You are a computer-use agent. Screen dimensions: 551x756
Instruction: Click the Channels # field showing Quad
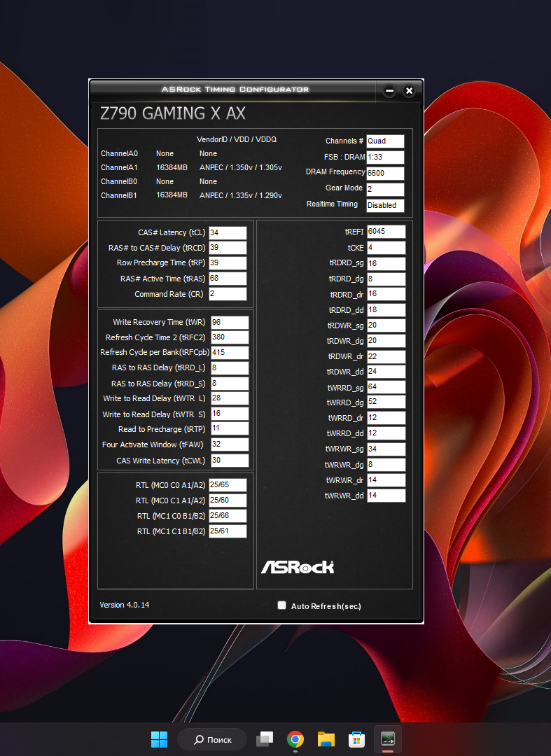(385, 141)
